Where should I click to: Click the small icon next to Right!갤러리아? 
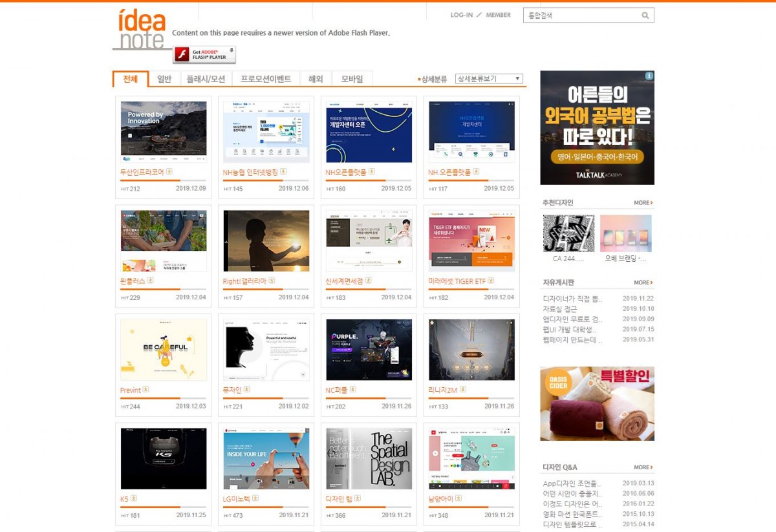coord(272,281)
